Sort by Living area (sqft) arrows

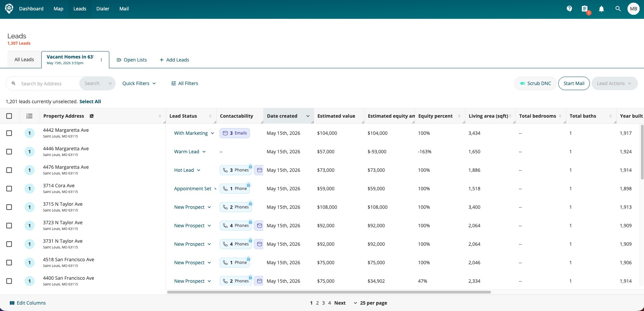510,116
